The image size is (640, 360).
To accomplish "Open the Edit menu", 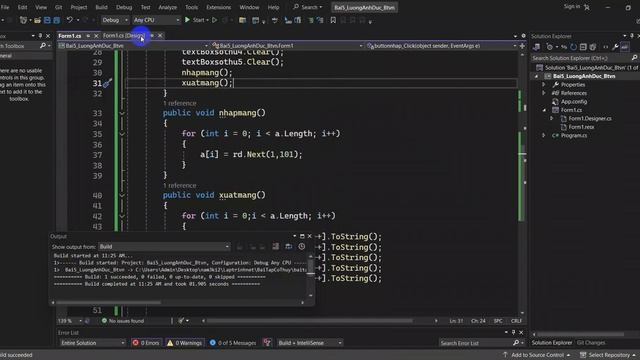I will [22, 7].
